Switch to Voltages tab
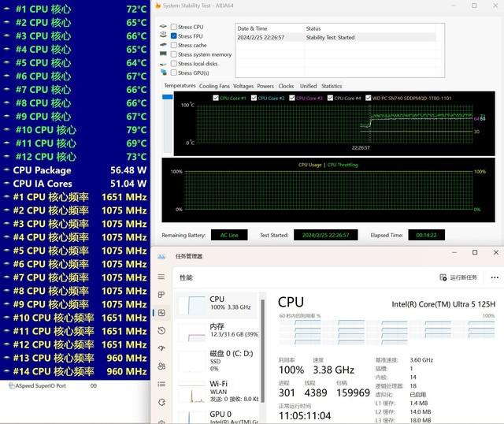504x424 pixels. click(243, 86)
